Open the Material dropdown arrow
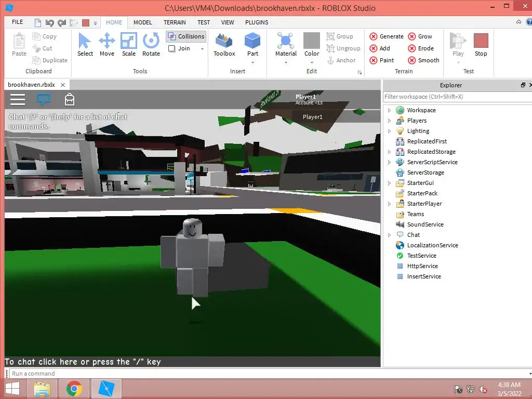The image size is (532, 399). point(286,62)
